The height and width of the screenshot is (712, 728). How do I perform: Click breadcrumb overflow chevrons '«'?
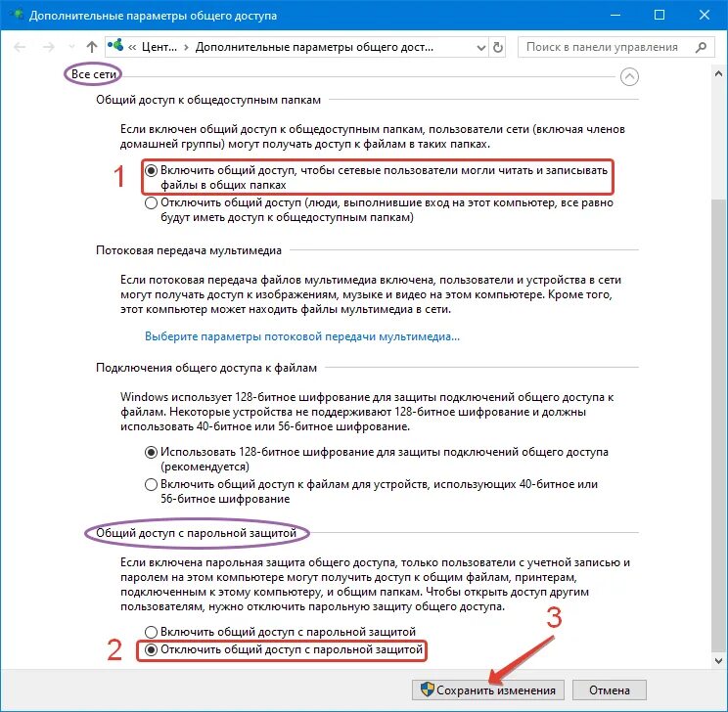[x=132, y=47]
